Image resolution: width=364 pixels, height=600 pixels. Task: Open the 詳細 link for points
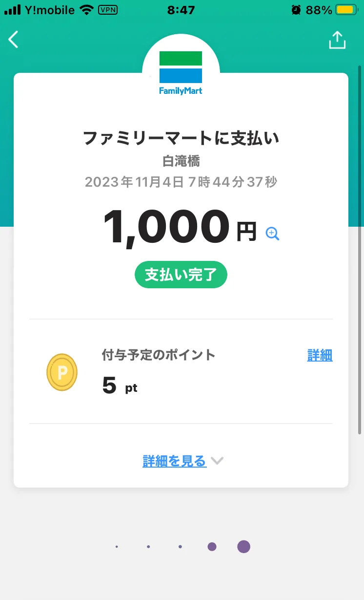point(320,355)
